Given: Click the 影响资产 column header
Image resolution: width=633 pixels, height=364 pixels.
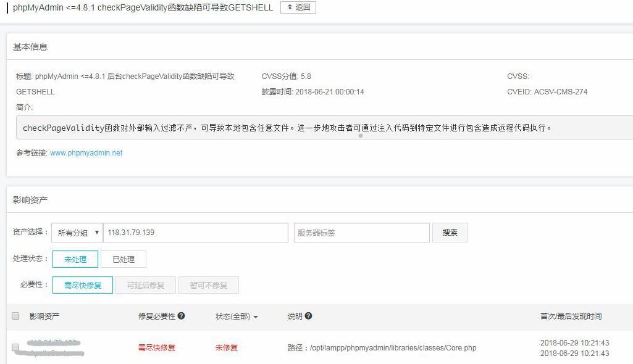Looking at the screenshot, I should (x=44, y=316).
